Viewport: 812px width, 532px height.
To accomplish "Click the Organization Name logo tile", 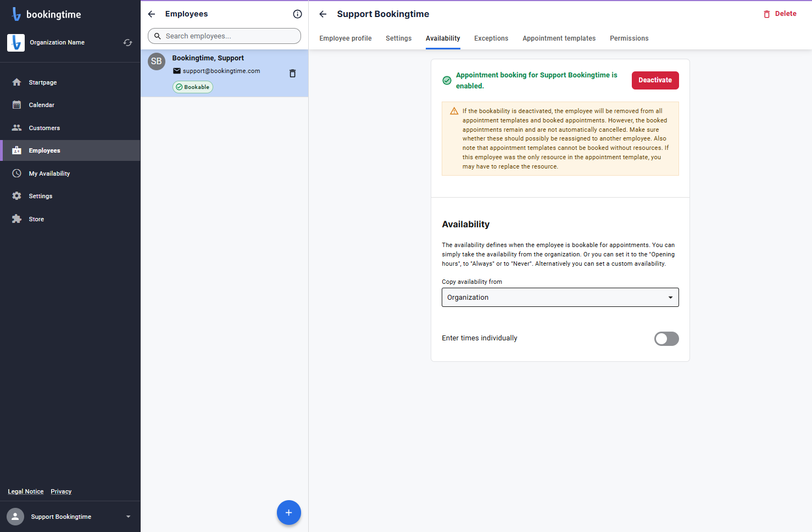I will point(16,42).
